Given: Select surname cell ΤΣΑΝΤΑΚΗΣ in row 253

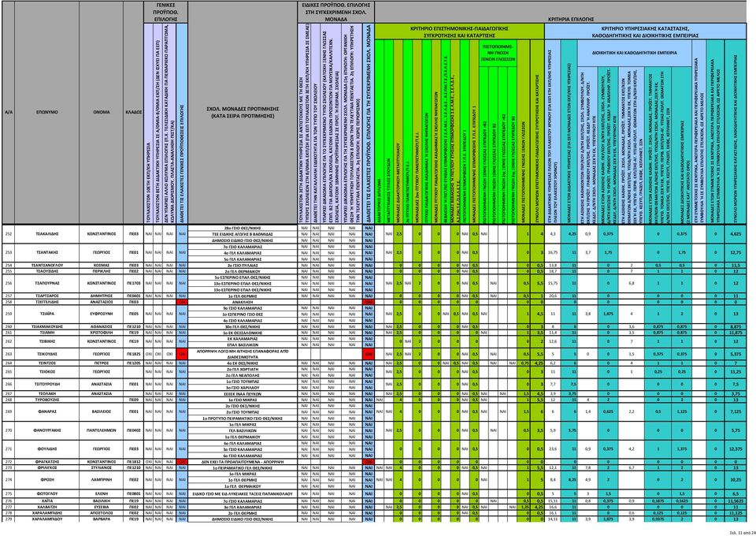Looking at the screenshot, I should 47,253.
